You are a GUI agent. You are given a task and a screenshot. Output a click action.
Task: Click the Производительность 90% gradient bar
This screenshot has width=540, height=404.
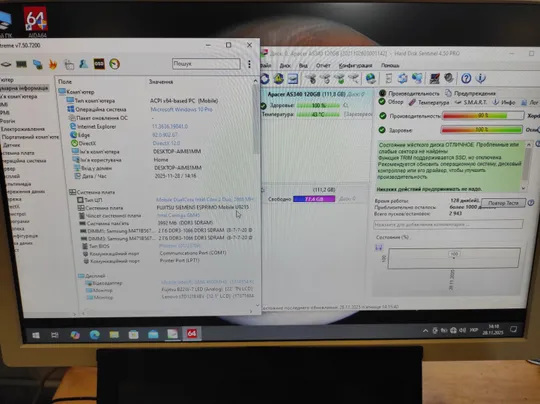pyautogui.click(x=483, y=116)
